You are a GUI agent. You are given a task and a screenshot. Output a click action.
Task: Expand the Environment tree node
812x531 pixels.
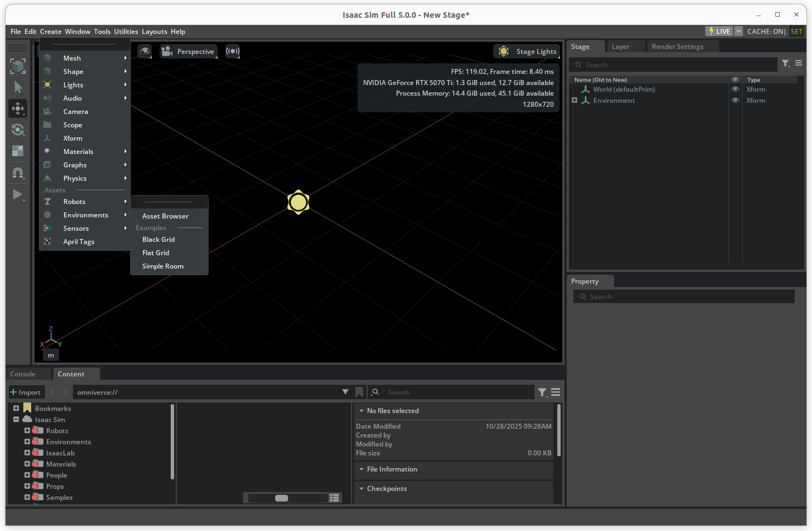(575, 101)
